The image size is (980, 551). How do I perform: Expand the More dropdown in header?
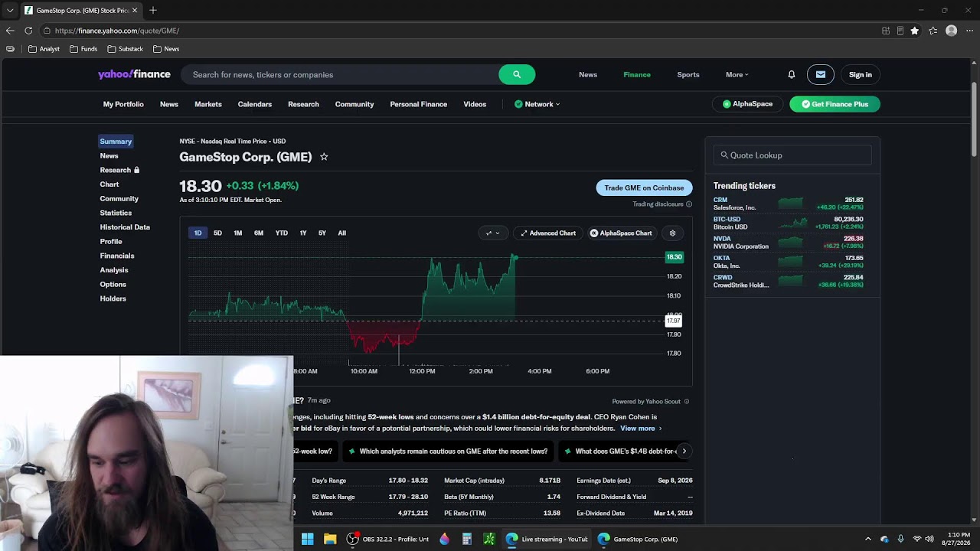(737, 74)
